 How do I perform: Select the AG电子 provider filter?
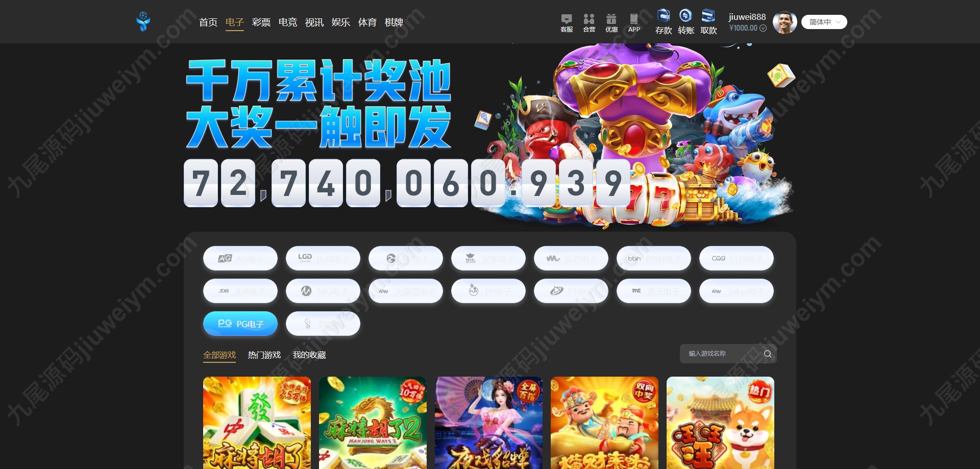click(240, 258)
